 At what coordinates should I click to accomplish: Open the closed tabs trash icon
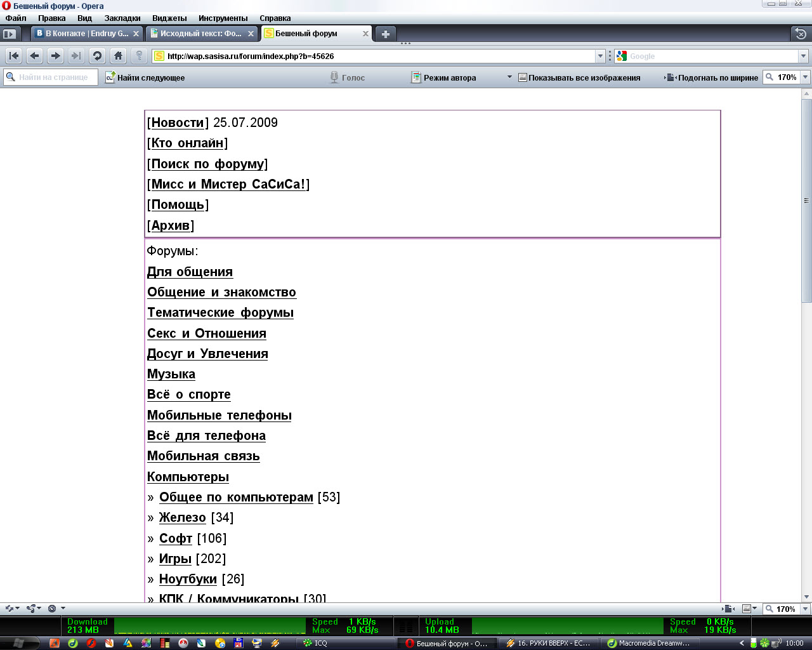click(801, 34)
